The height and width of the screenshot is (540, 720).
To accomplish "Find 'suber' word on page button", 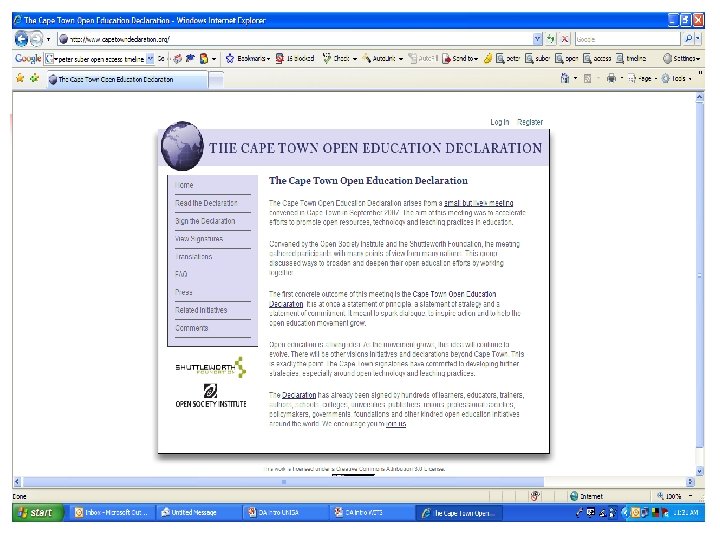I will point(537,58).
